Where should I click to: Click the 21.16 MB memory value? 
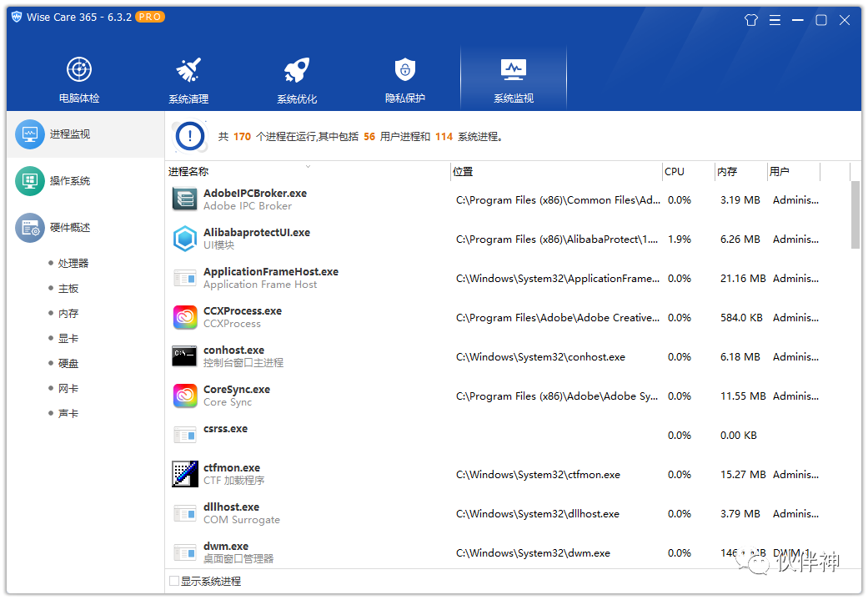[x=743, y=279]
